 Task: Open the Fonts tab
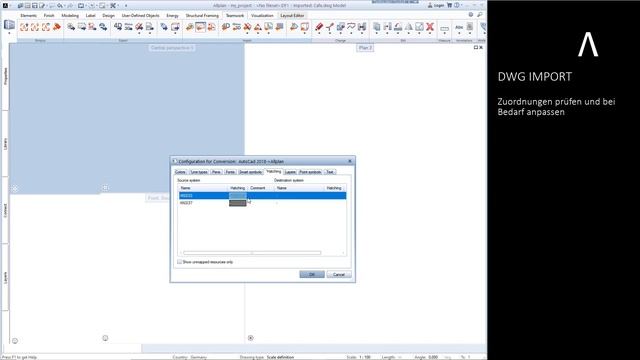click(x=230, y=172)
